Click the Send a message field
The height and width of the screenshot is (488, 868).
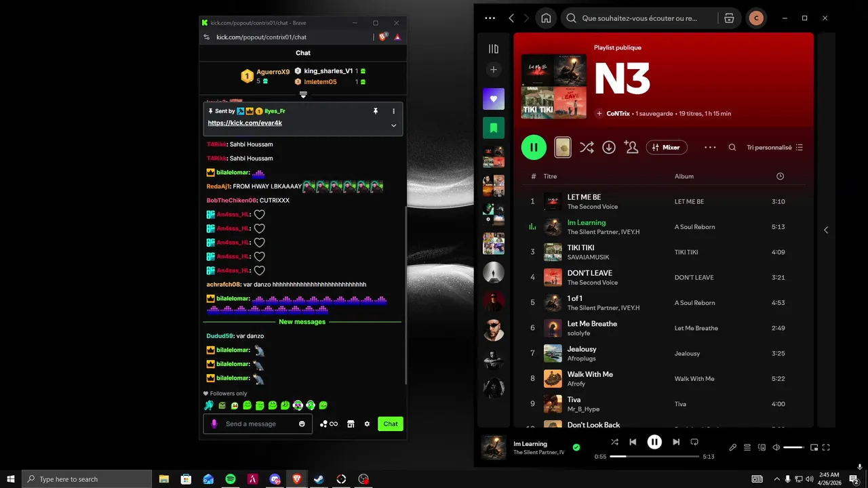click(x=258, y=424)
